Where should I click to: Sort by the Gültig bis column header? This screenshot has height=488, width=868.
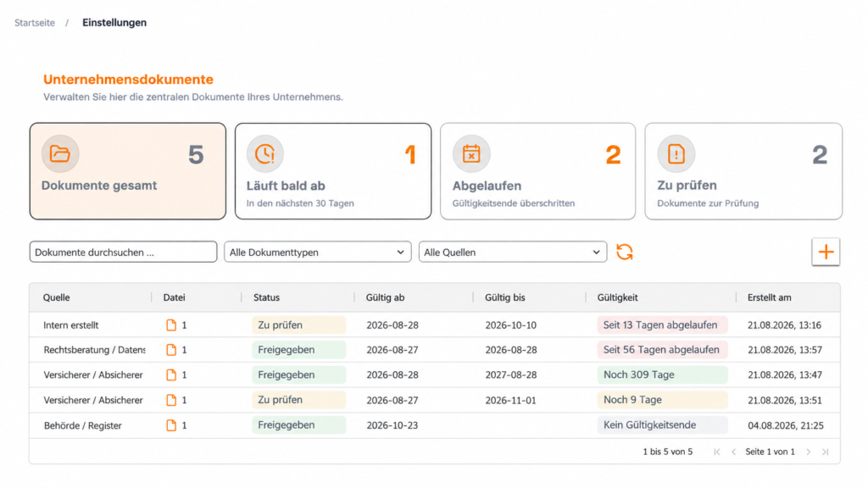505,297
